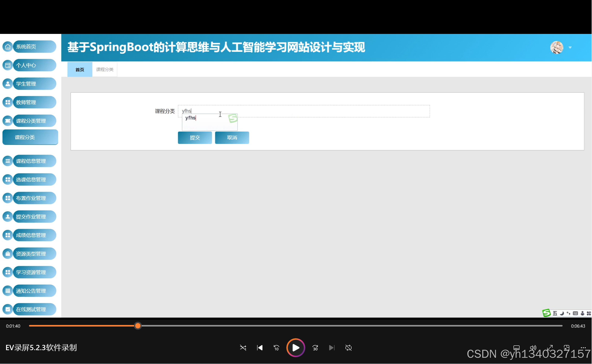Open the IME soft keyboard icon
Image resolution: width=592 pixels, height=364 pixels.
tap(575, 313)
